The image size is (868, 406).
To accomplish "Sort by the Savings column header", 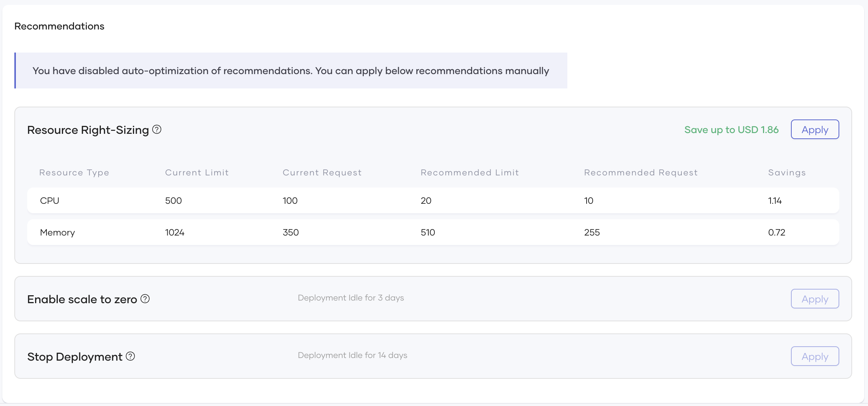I will 787,172.
